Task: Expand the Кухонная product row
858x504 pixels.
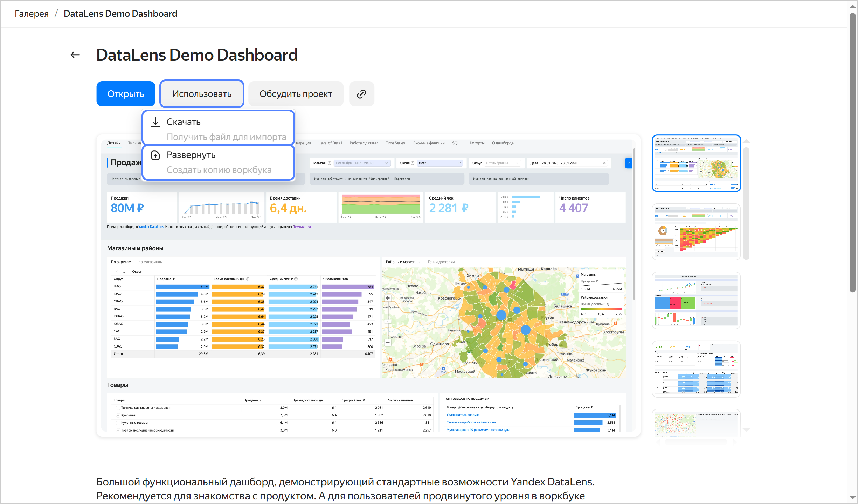Action: click(118, 415)
